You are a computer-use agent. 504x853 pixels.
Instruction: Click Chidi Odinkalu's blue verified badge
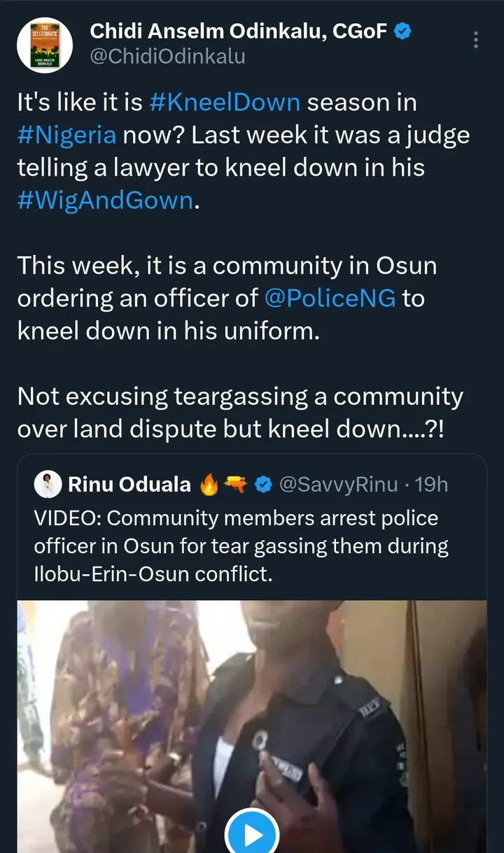click(404, 32)
